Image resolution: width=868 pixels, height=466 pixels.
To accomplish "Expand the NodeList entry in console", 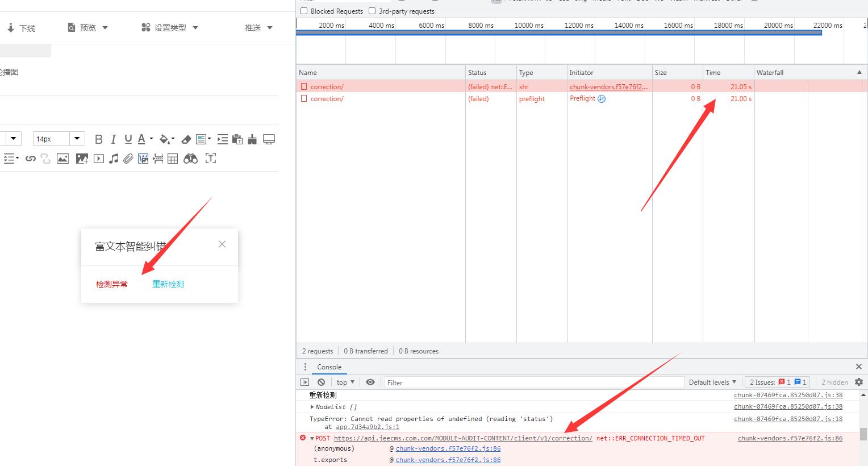I will [x=312, y=407].
